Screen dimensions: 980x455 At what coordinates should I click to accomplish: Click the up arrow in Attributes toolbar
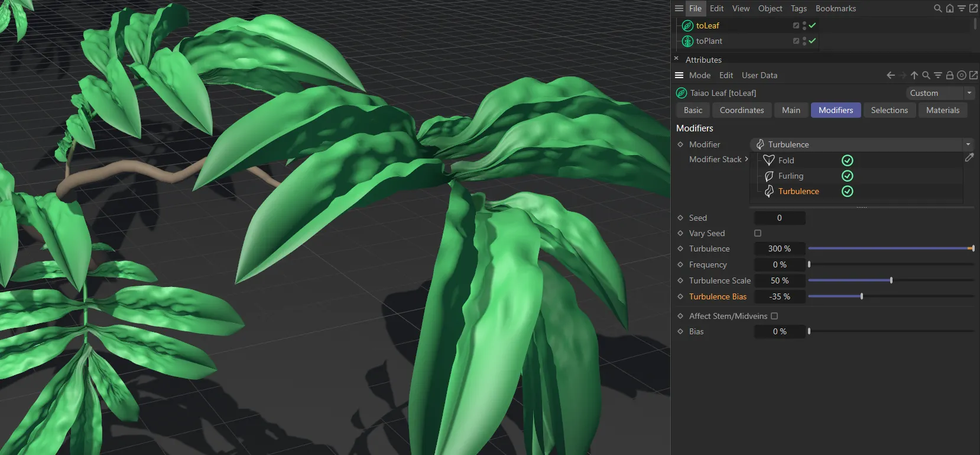coord(914,75)
